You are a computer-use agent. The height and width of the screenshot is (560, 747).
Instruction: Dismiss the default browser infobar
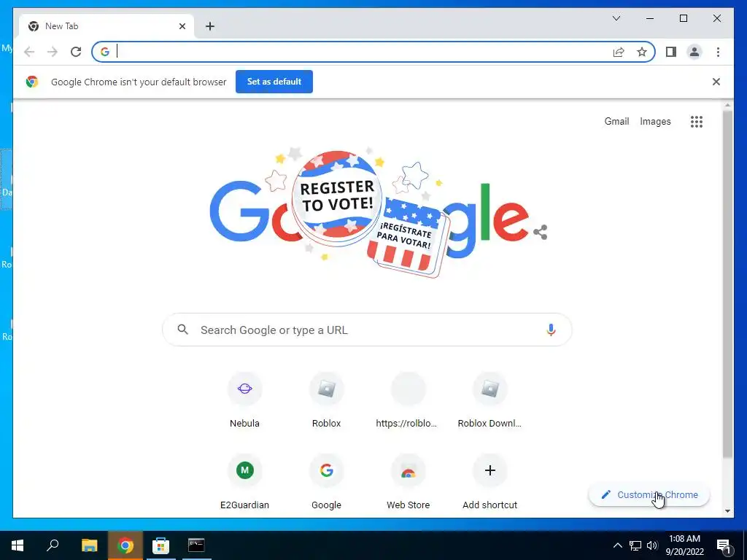pyautogui.click(x=716, y=82)
